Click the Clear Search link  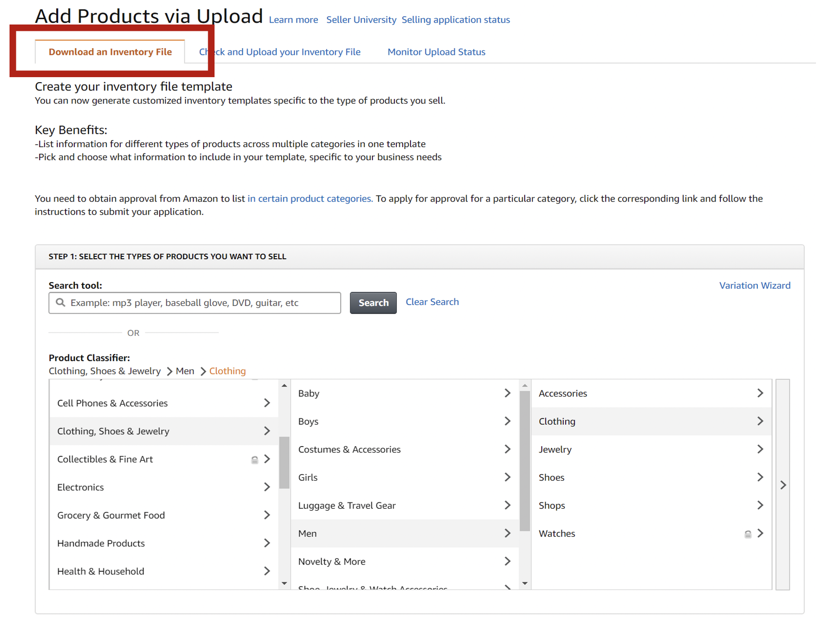click(x=432, y=302)
